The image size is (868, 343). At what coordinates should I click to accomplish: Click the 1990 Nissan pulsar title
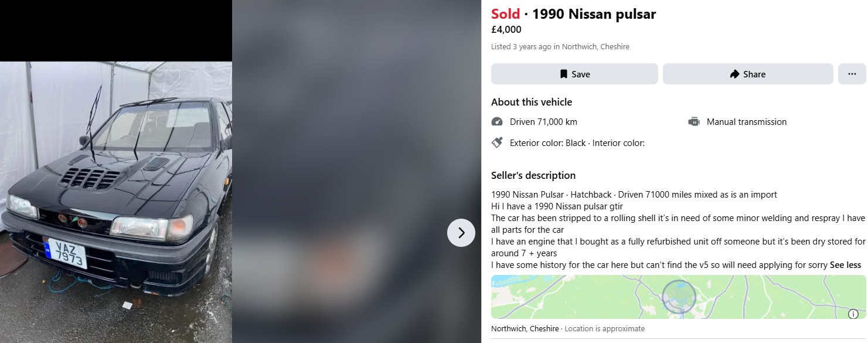click(x=594, y=14)
